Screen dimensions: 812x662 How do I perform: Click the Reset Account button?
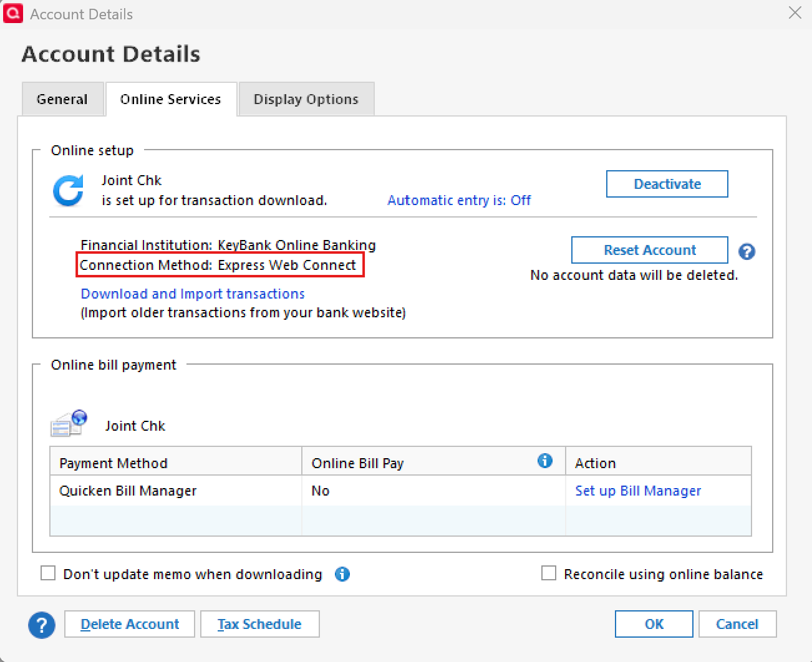(649, 250)
